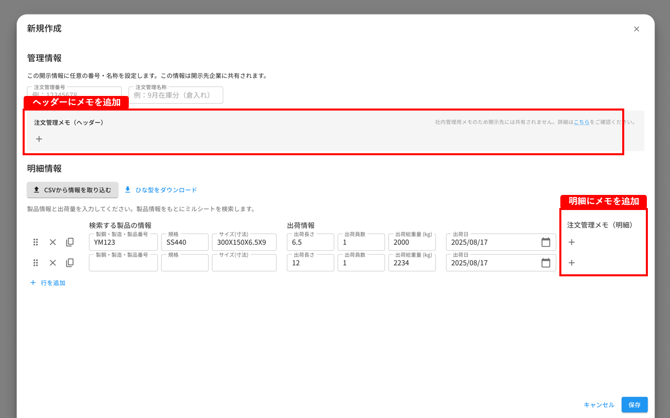Cancel the dialog with キャンセル

coord(599,405)
